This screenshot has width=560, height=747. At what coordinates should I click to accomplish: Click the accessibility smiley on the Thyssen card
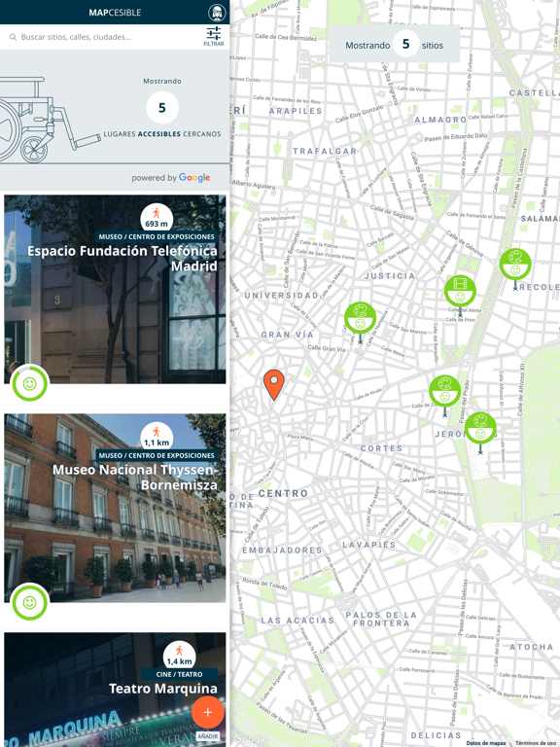pos(29,602)
